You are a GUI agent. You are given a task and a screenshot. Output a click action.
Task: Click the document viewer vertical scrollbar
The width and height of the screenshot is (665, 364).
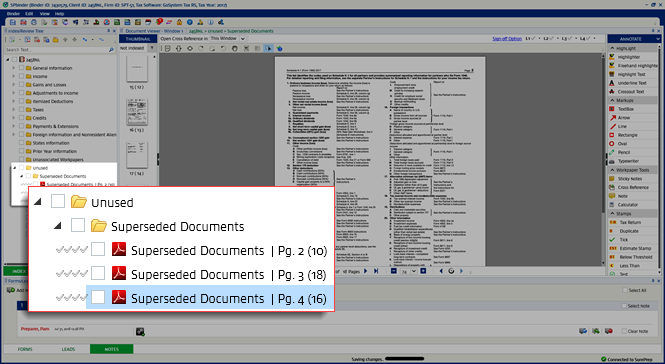point(604,159)
